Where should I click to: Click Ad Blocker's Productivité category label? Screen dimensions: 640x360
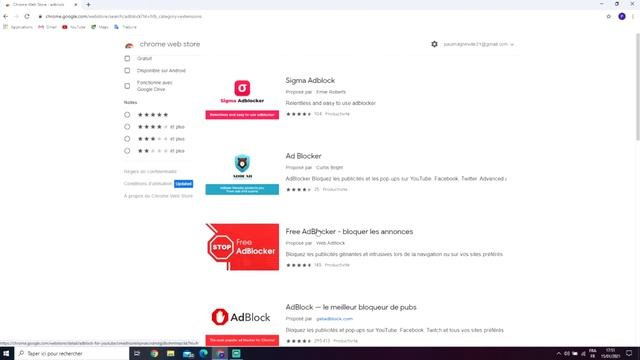coord(335,189)
